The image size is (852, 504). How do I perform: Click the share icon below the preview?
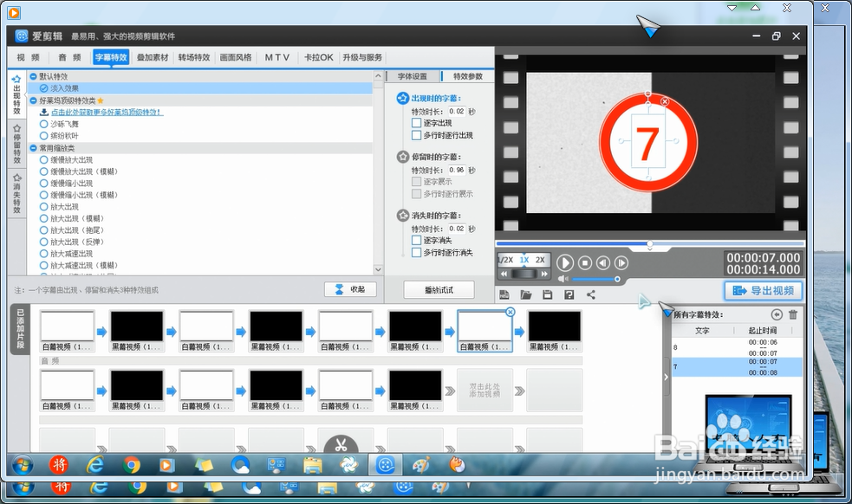(x=591, y=294)
